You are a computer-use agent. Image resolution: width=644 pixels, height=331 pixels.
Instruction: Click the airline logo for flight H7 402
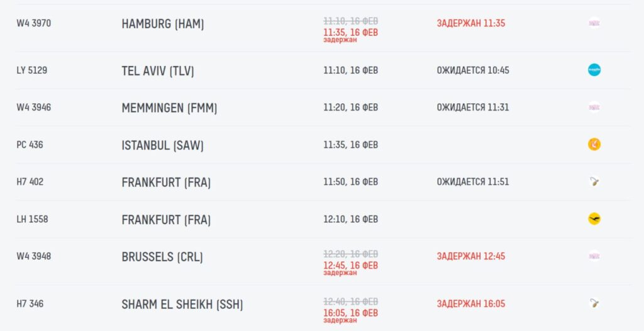pos(594,182)
